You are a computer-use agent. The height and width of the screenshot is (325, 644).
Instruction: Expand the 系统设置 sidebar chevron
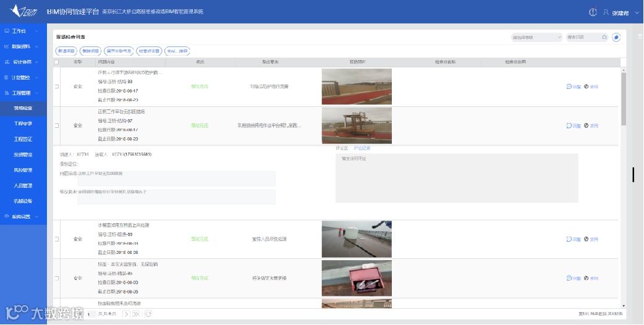tap(36, 217)
